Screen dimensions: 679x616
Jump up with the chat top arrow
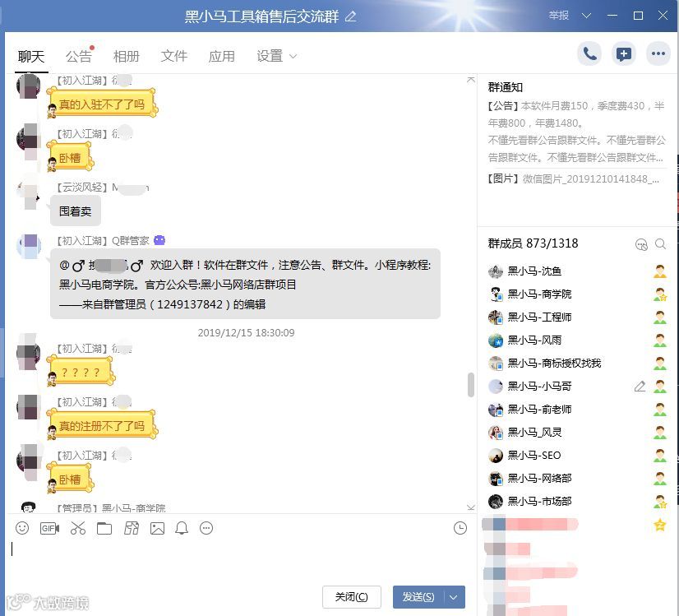(x=471, y=80)
